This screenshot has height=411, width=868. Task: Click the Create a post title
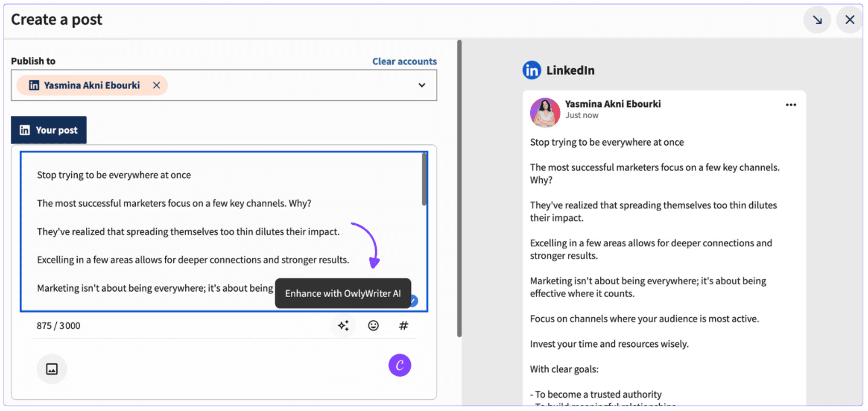57,20
